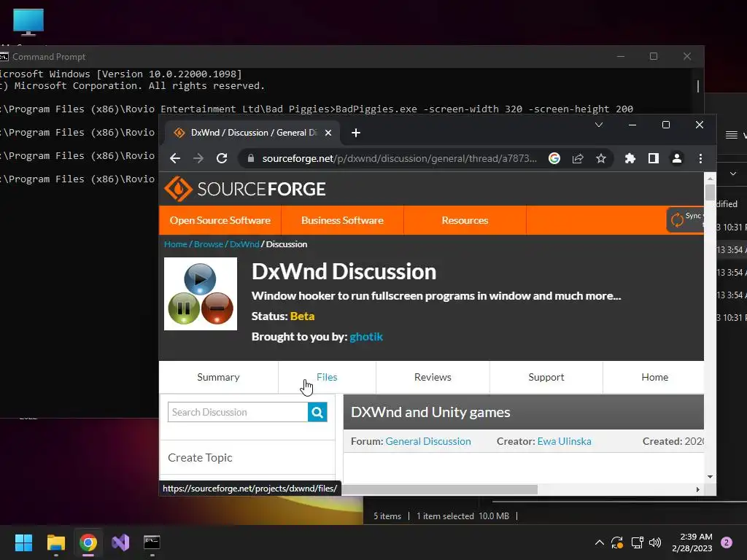Screen dimensions: 747x560
Task: Open the Chrome profile avatar
Action: [676, 158]
